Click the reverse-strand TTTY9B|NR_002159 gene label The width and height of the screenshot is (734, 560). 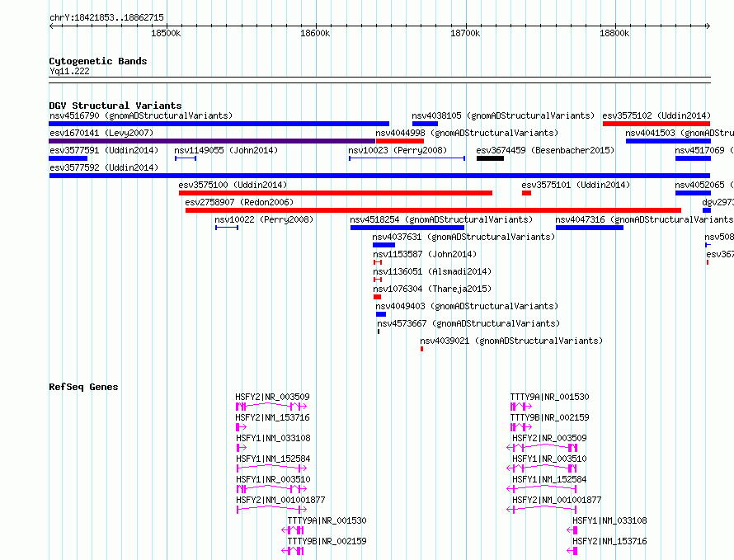coord(327,541)
